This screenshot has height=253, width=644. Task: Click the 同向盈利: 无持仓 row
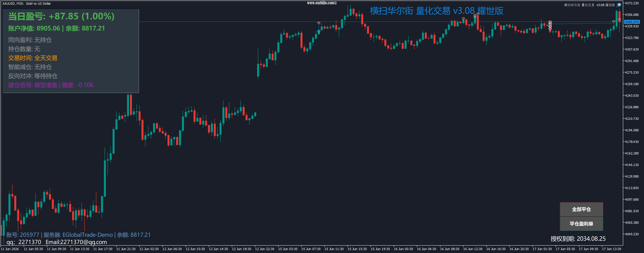tap(30, 40)
